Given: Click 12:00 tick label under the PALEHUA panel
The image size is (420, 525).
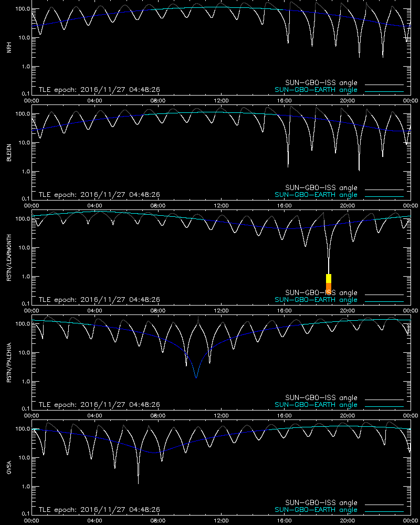Looking at the screenshot, I should tap(221, 415).
